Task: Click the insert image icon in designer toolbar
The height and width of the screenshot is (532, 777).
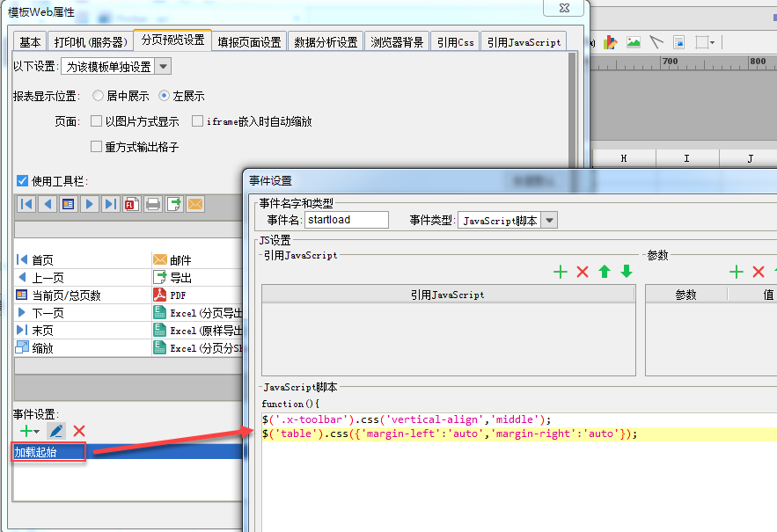Action: click(634, 42)
